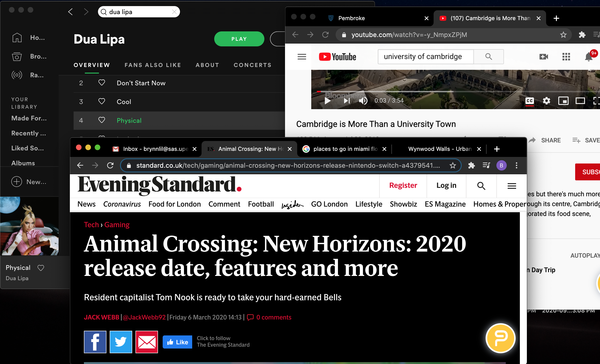Open Albums in Spotify library
The height and width of the screenshot is (364, 600).
coord(23,163)
